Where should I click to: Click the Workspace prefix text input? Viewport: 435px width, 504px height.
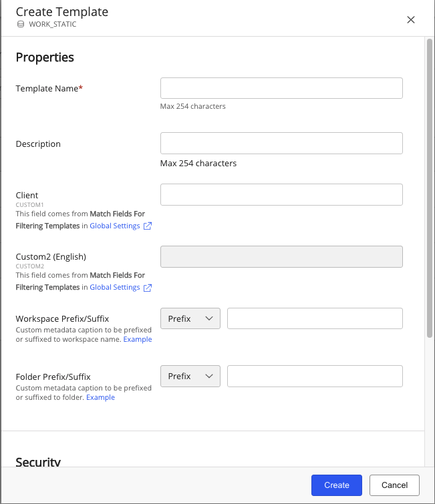pyautogui.click(x=315, y=318)
